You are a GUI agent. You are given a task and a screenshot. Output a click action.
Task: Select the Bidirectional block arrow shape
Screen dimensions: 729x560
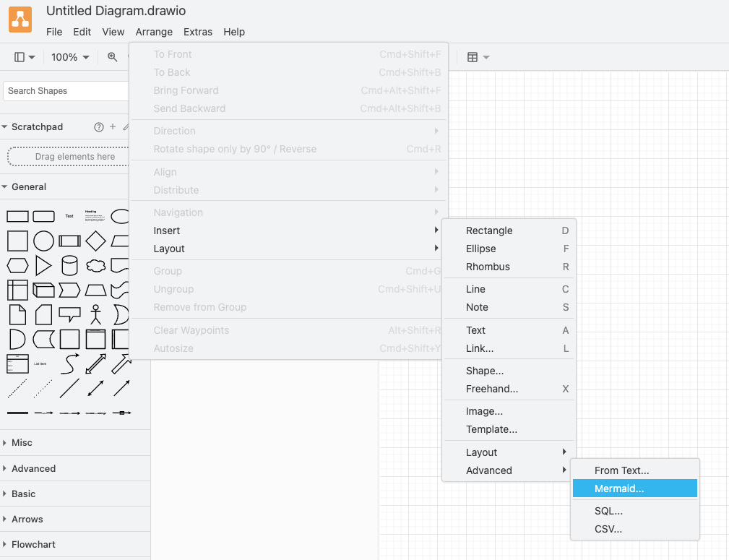coord(96,363)
